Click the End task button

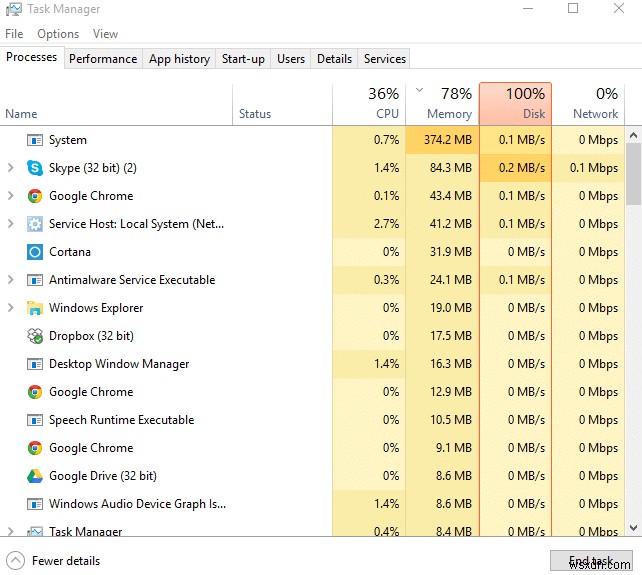tap(591, 560)
